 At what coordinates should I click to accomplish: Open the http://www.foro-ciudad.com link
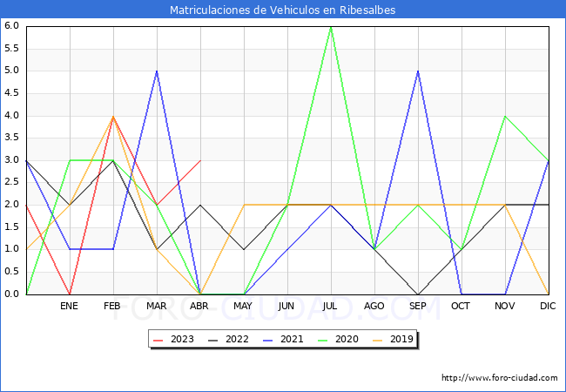[500, 378]
